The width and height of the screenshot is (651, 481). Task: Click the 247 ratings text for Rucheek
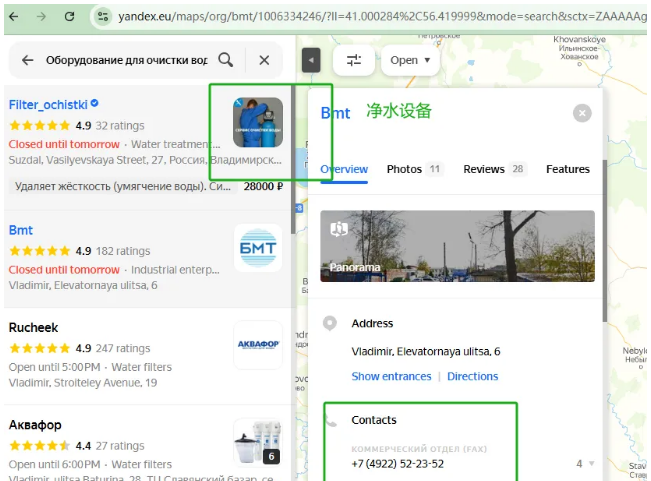(x=123, y=348)
